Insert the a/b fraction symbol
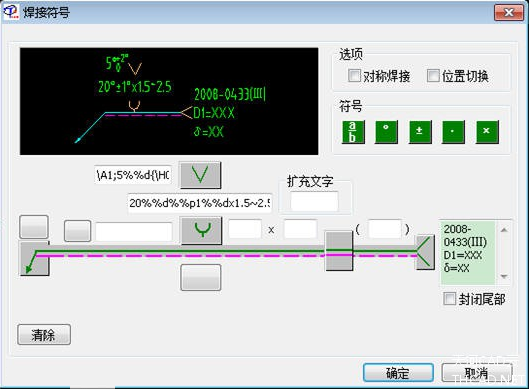The height and width of the screenshot is (389, 529). pos(353,132)
